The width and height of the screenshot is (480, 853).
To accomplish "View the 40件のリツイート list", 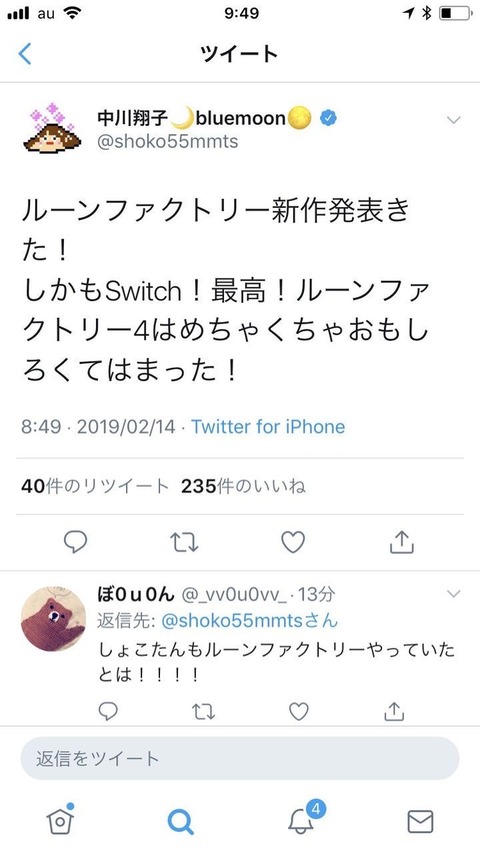I will click(x=95, y=486).
